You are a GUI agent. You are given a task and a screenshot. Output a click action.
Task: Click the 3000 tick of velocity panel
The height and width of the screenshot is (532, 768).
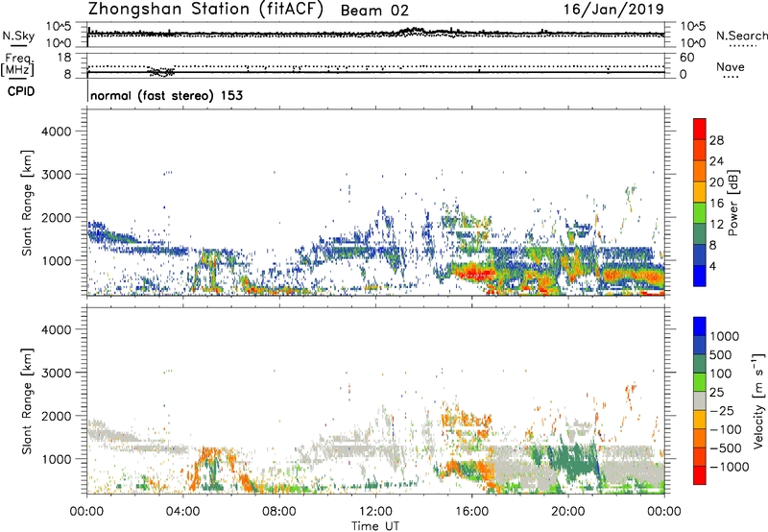[56, 373]
